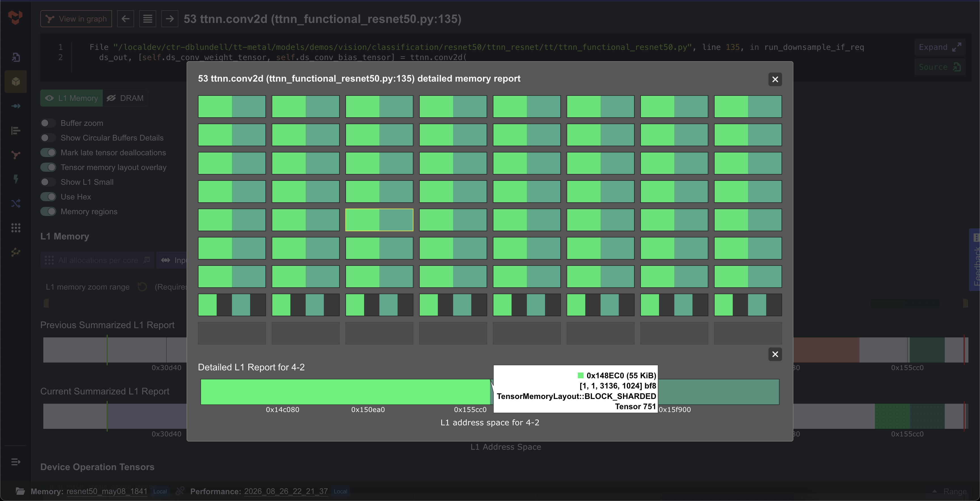This screenshot has height=501, width=980.
Task: Open the cluster nodes icon in sidebar
Action: (x=16, y=252)
